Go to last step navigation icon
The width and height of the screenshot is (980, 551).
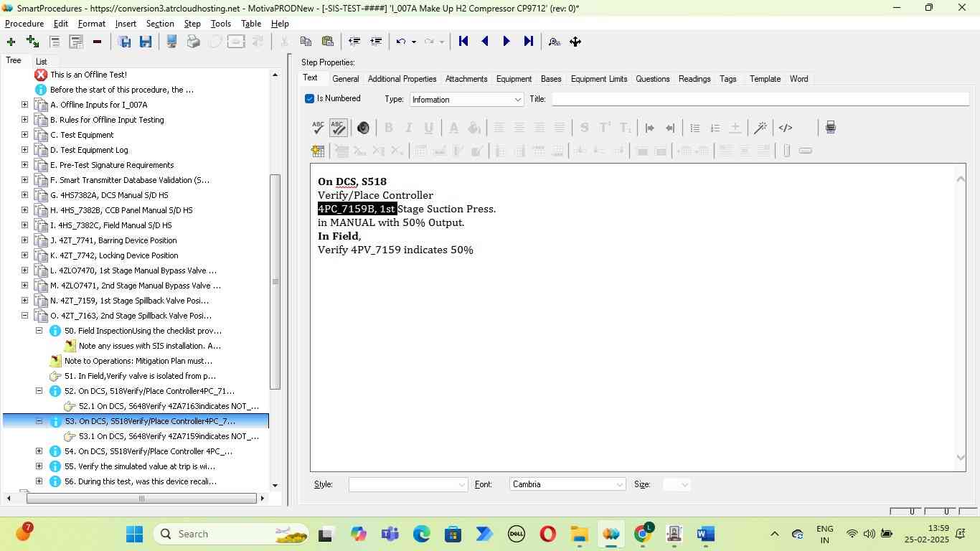[x=528, y=42]
